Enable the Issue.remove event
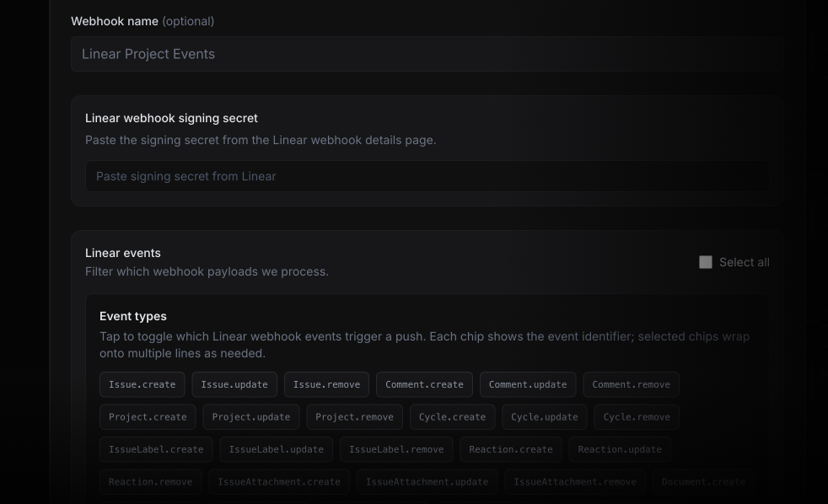This screenshot has height=504, width=828. tap(326, 384)
